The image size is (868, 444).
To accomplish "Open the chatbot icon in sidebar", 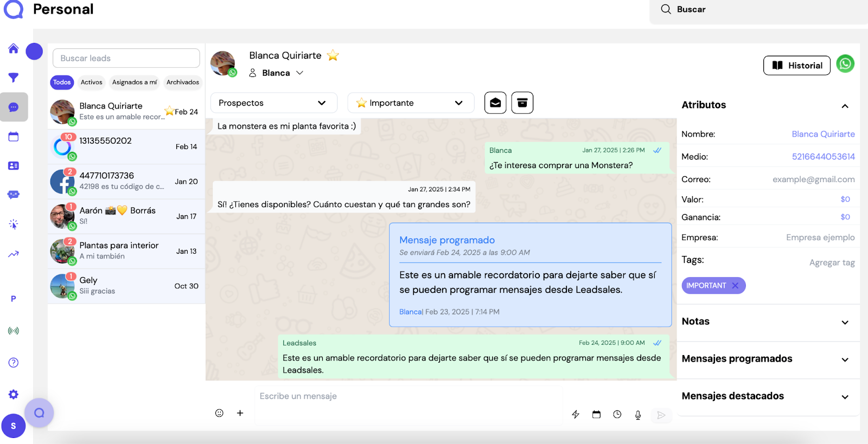I will point(14,195).
